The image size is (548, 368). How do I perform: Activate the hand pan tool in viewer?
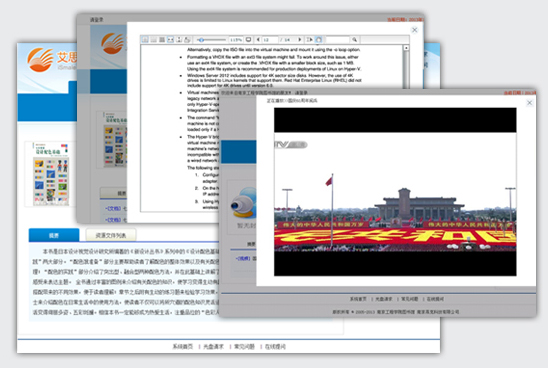[319, 39]
